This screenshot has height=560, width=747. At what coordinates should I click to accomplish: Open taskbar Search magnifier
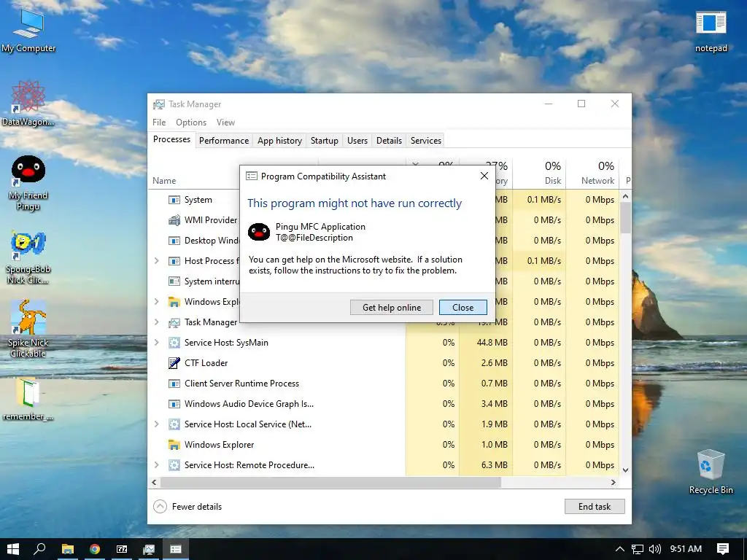[40, 549]
